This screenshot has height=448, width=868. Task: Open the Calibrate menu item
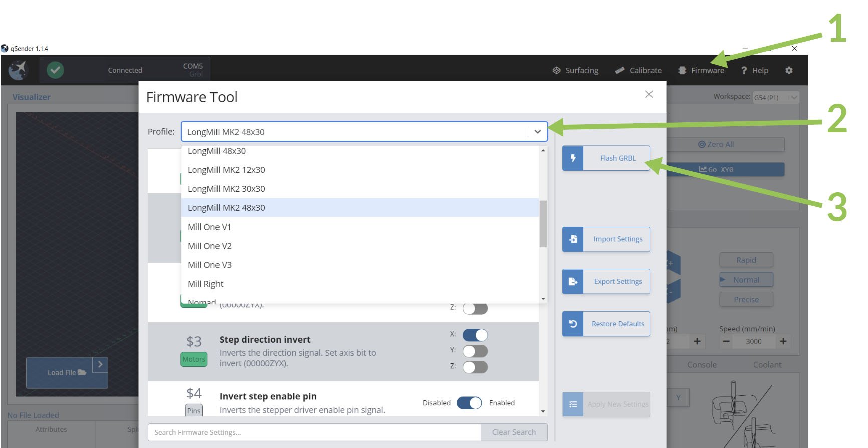(x=638, y=70)
